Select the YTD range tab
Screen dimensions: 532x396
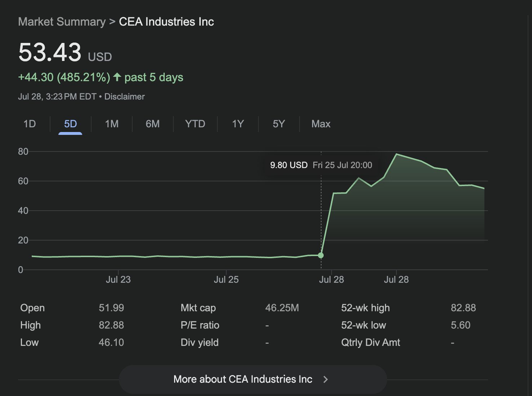coord(195,124)
